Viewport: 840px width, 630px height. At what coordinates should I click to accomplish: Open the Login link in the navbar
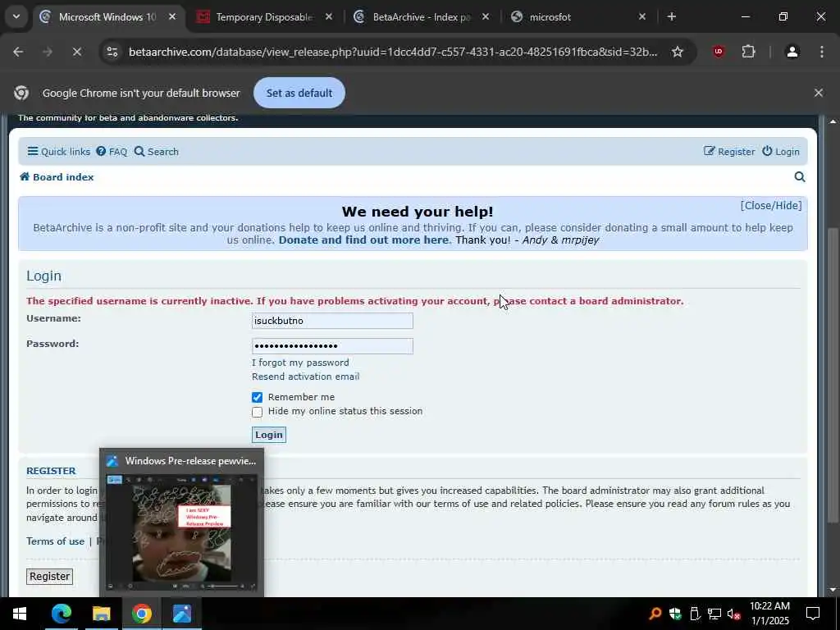pos(781,152)
